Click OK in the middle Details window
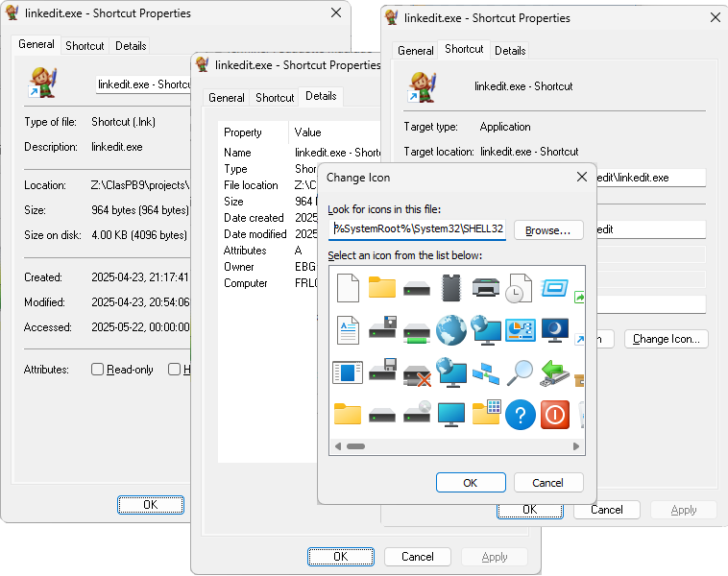This screenshot has width=728, height=576. pyautogui.click(x=340, y=557)
